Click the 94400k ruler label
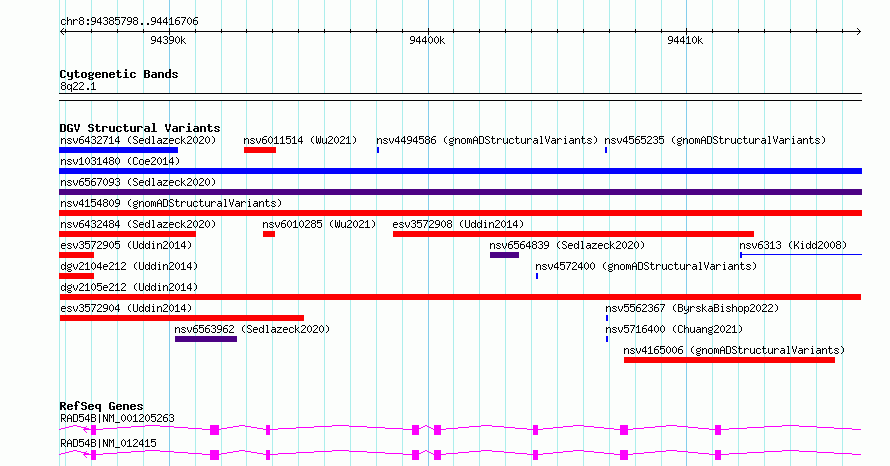Screen dimensions: 890x466 pos(427,40)
